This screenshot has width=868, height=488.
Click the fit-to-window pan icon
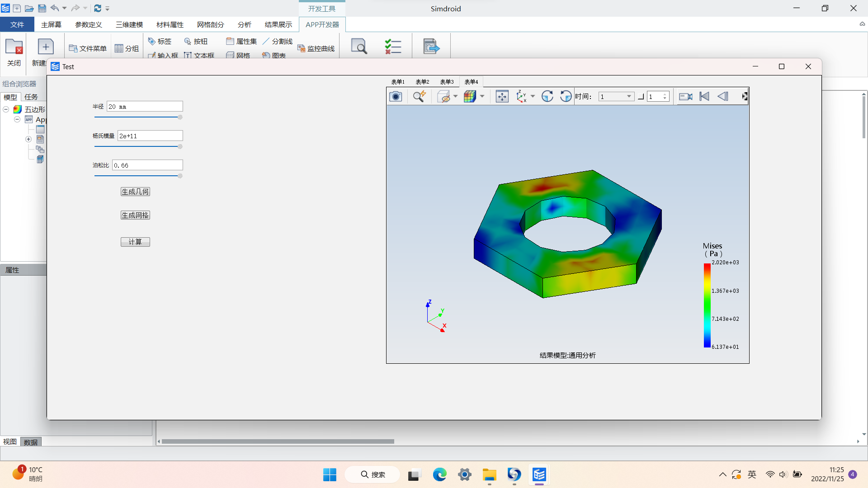point(502,96)
